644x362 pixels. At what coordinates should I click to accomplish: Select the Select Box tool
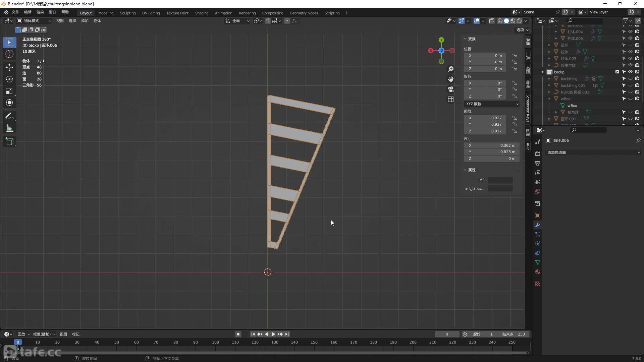[9, 42]
